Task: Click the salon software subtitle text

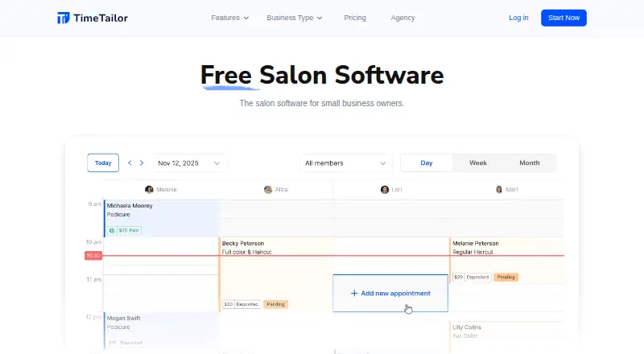Action: (x=322, y=103)
